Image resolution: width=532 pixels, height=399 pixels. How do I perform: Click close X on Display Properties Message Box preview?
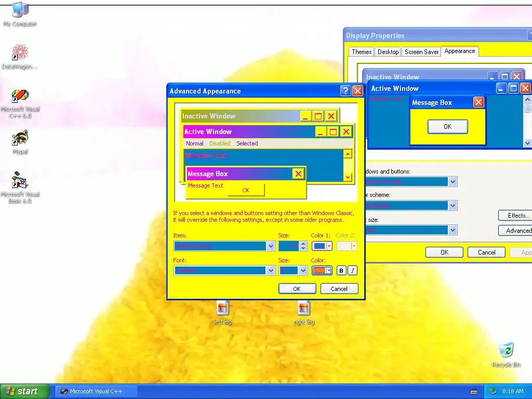coord(478,102)
